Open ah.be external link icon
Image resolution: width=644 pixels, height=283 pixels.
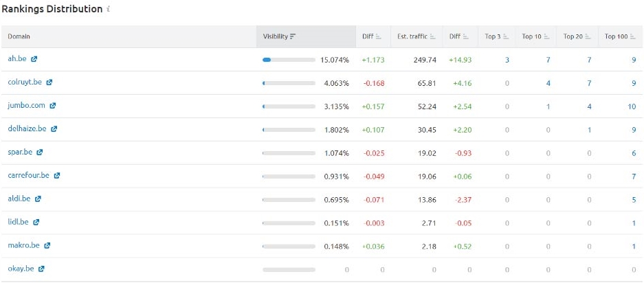pyautogui.click(x=34, y=59)
